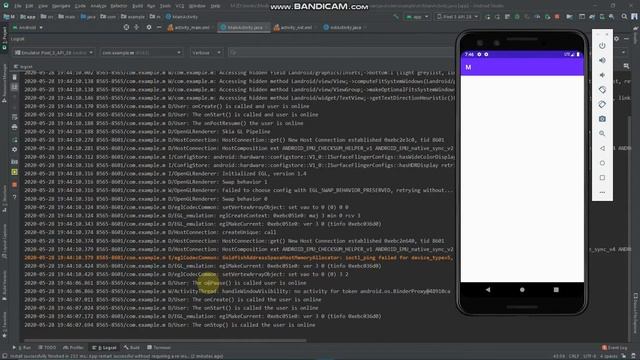Rotate the emulator right

click(x=602, y=104)
